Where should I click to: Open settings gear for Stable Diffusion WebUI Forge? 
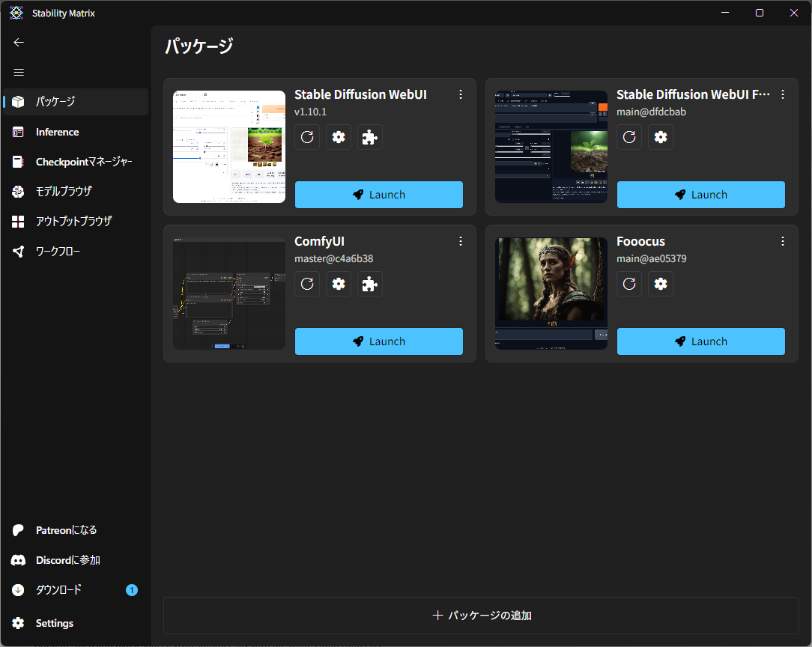tap(661, 137)
